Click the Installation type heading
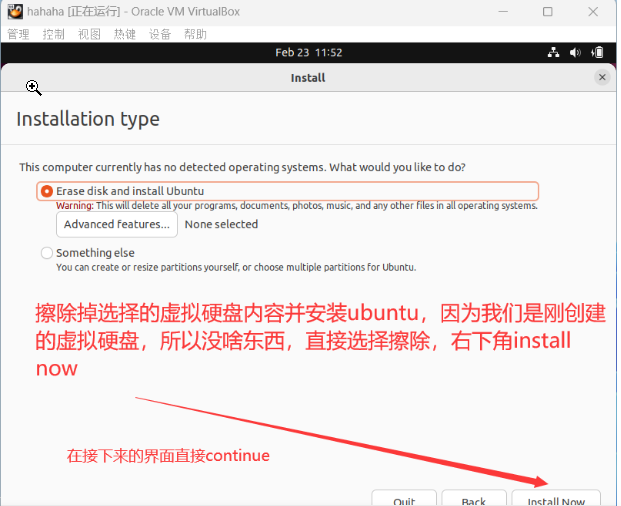Image resolution: width=621 pixels, height=506 pixels. (88, 119)
